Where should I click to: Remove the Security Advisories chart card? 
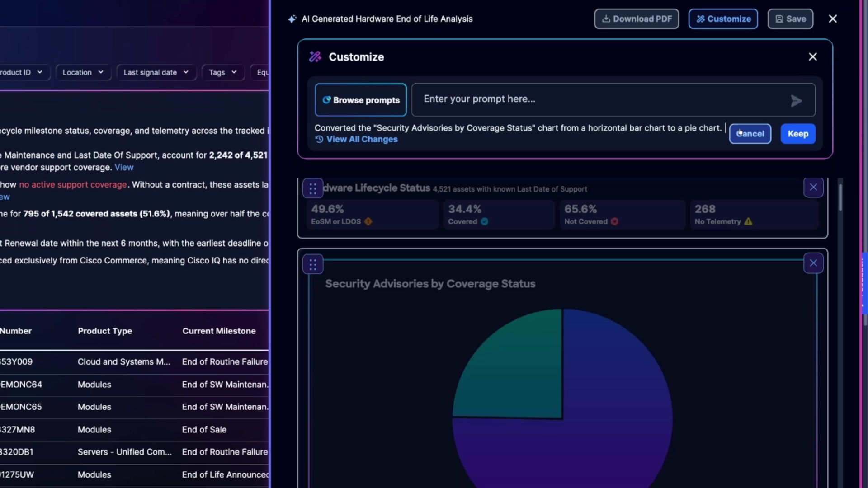click(813, 263)
